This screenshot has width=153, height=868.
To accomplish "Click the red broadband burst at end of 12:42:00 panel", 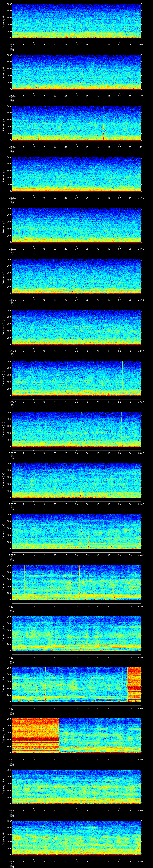I will coord(134,685).
